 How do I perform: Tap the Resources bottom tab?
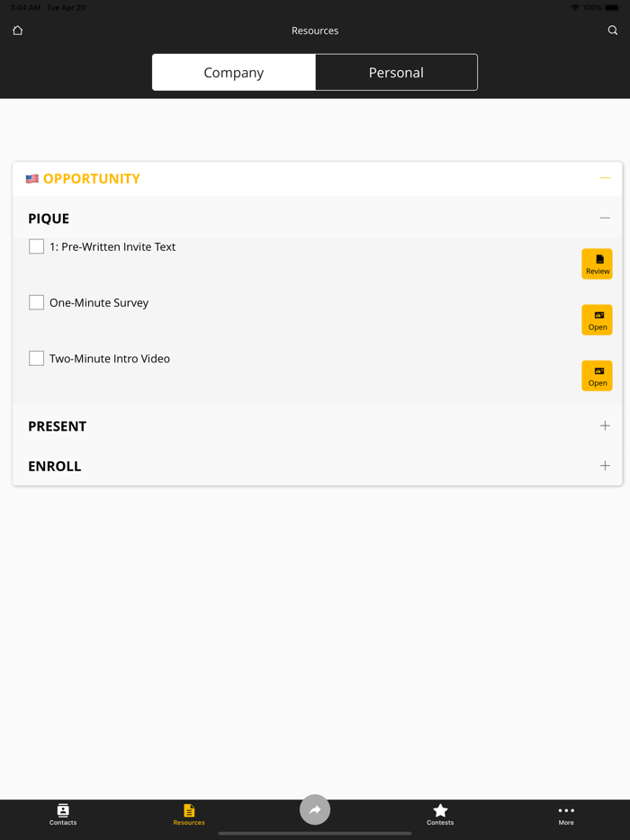point(189,814)
